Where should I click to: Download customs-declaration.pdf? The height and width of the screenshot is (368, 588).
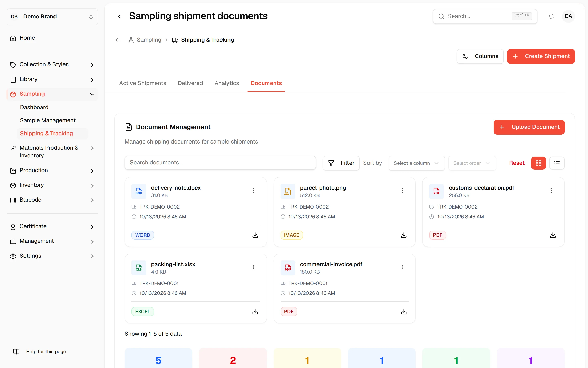(x=552, y=235)
